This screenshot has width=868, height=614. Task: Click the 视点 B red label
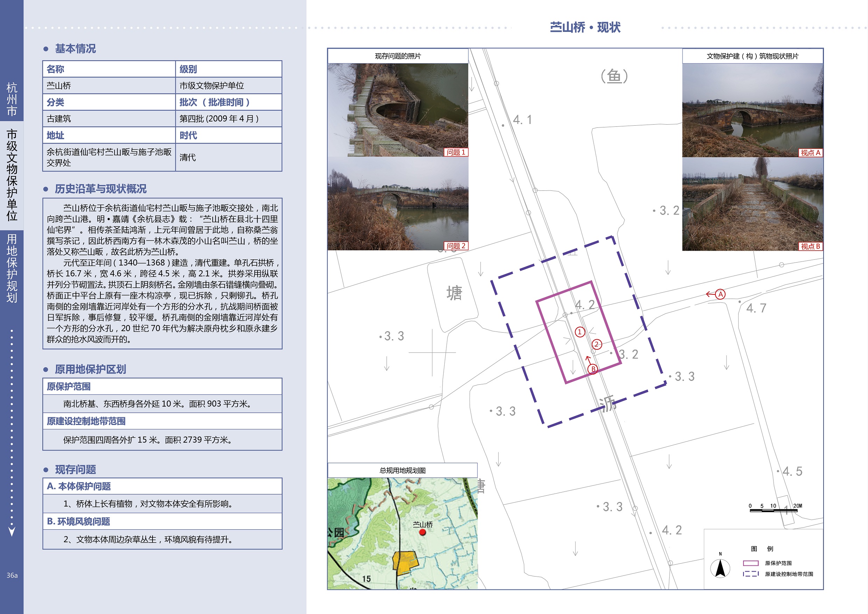coord(811,246)
